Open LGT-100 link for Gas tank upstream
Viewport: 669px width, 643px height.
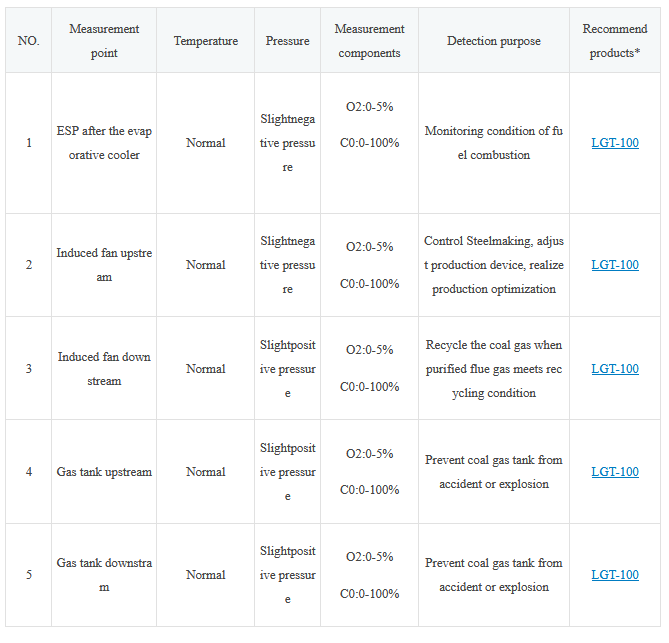pyautogui.click(x=614, y=472)
